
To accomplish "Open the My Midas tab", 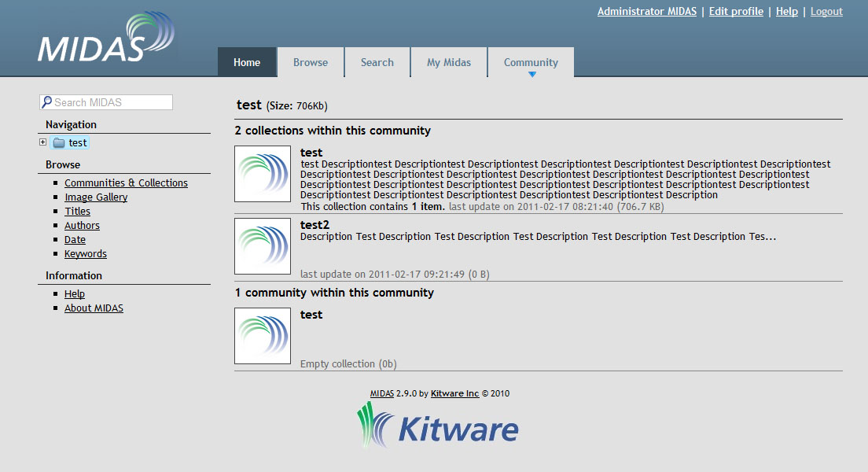I will [449, 62].
